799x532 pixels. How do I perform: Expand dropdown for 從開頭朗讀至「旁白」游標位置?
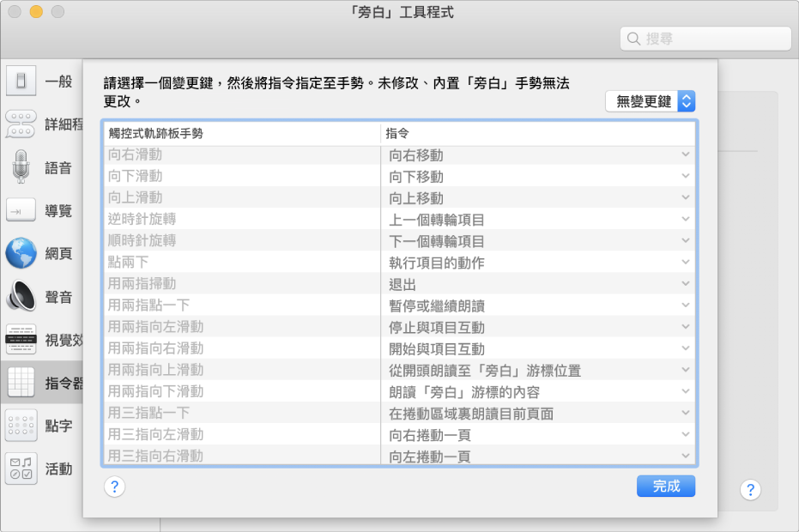(686, 370)
